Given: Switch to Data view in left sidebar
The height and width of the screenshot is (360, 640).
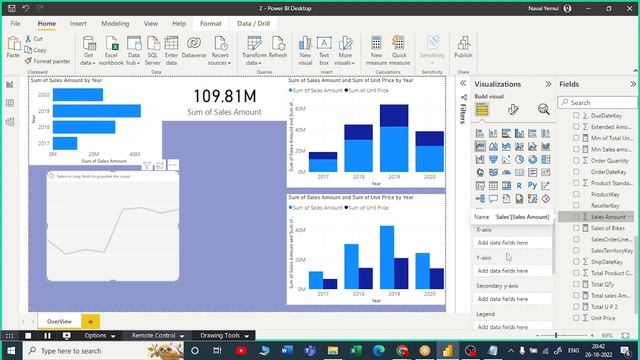Looking at the screenshot, I should tap(10, 103).
